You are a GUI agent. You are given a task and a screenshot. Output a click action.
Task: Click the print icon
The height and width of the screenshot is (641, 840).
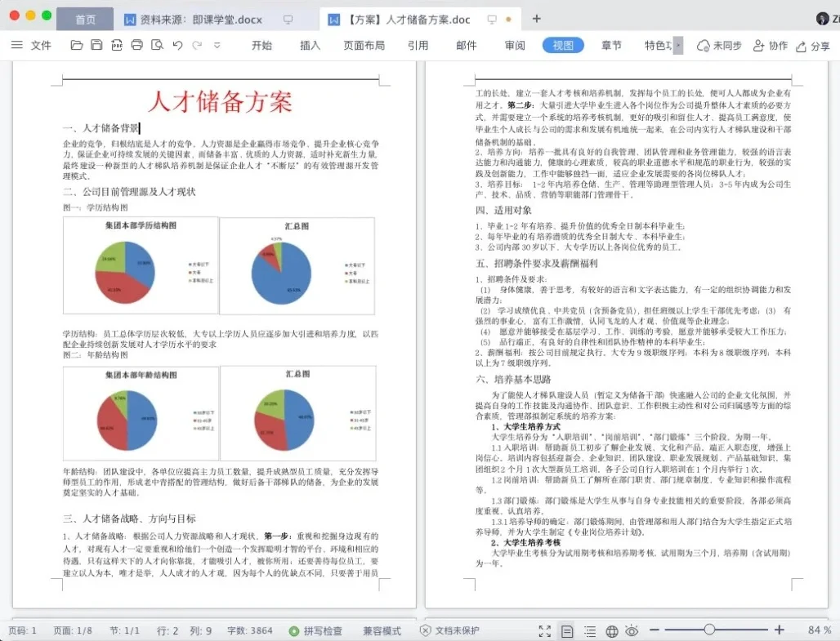pyautogui.click(x=137, y=45)
